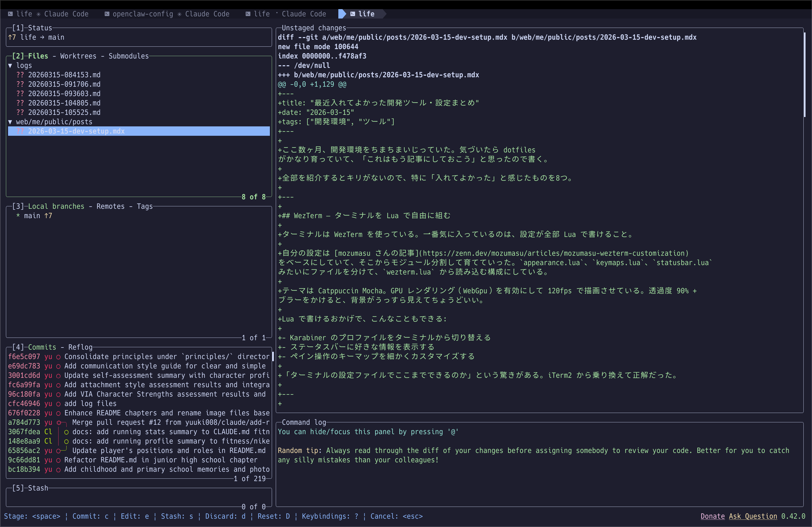This screenshot has width=812, height=527.
Task: Click 'Edit: e' keybinding hint
Action: (135, 516)
